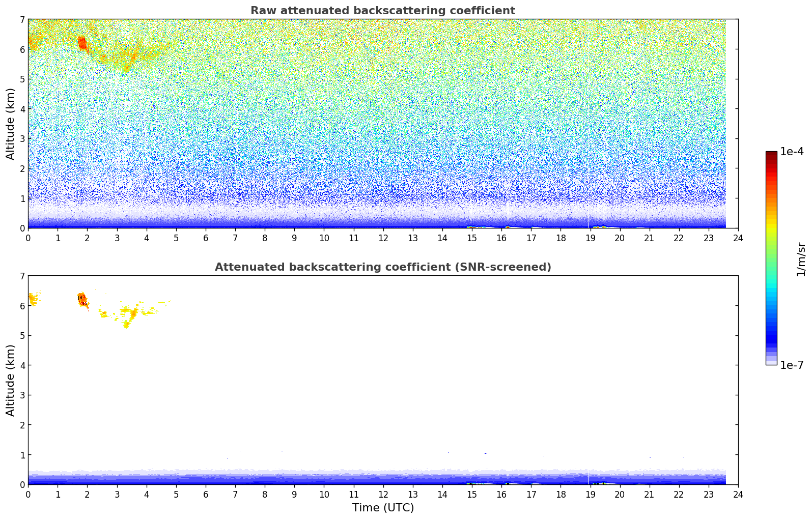Viewport: 812px width, 519px height.
Task: Click hour 18 tick on the top plot axis
Action: (561, 238)
